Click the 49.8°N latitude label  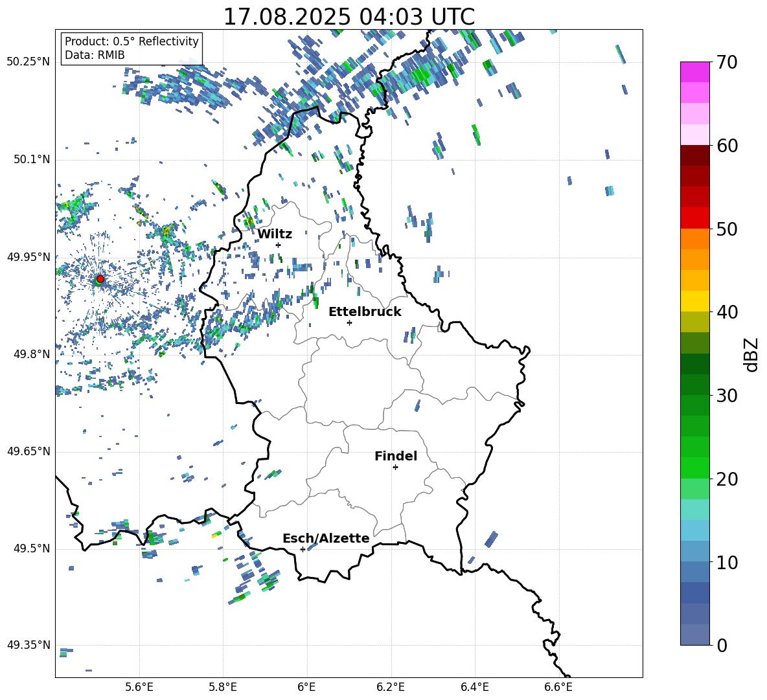pos(31,354)
